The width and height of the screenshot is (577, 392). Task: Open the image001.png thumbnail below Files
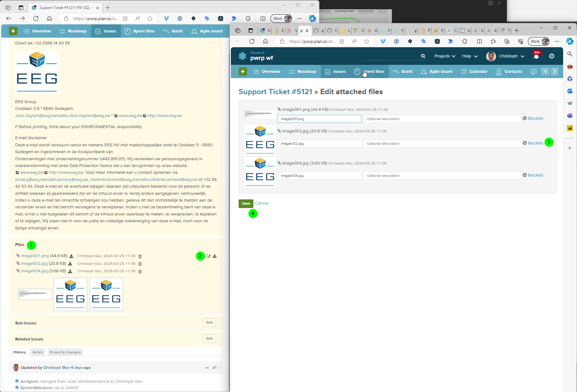pos(35,294)
